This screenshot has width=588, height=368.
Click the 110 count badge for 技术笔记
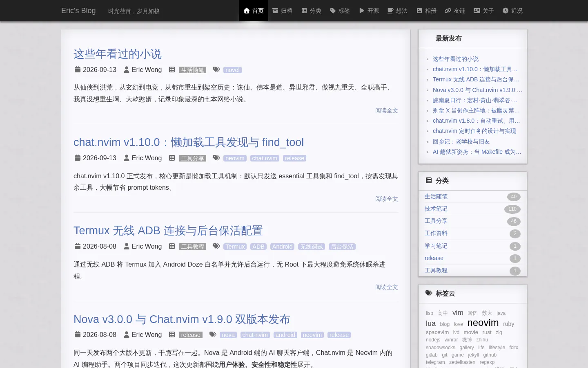pos(512,209)
